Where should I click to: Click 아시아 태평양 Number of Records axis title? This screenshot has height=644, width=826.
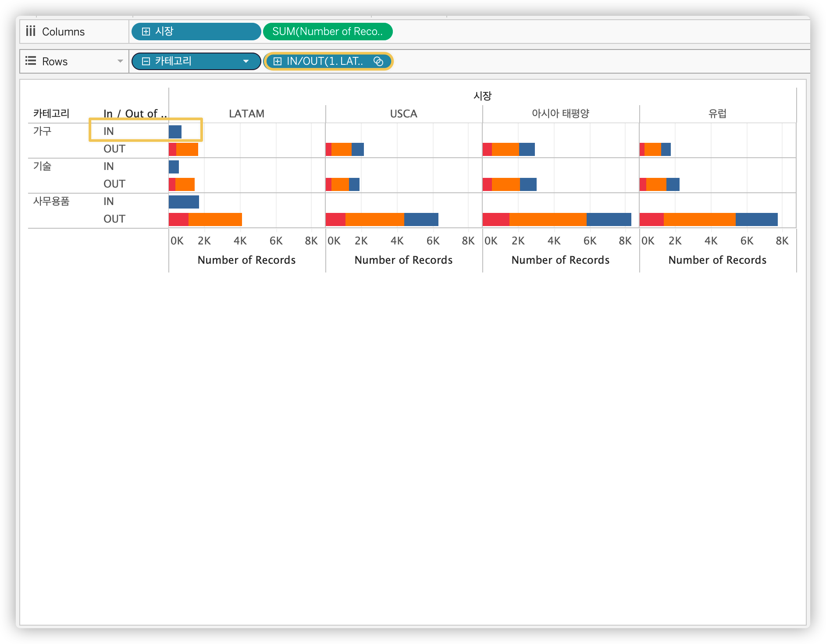coord(560,260)
